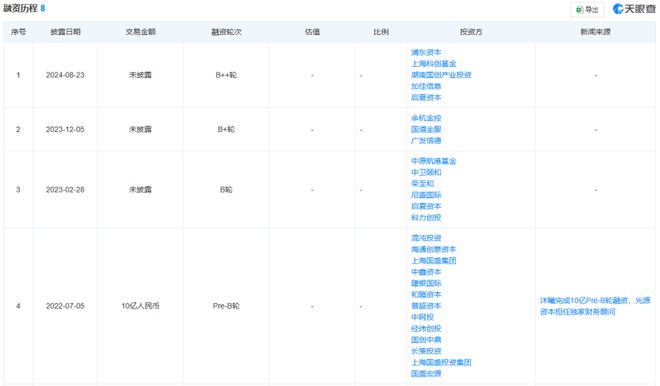Open the 10亿Pre-B轮融资 news source link
Image resolution: width=660 pixels, height=386 pixels.
595,306
